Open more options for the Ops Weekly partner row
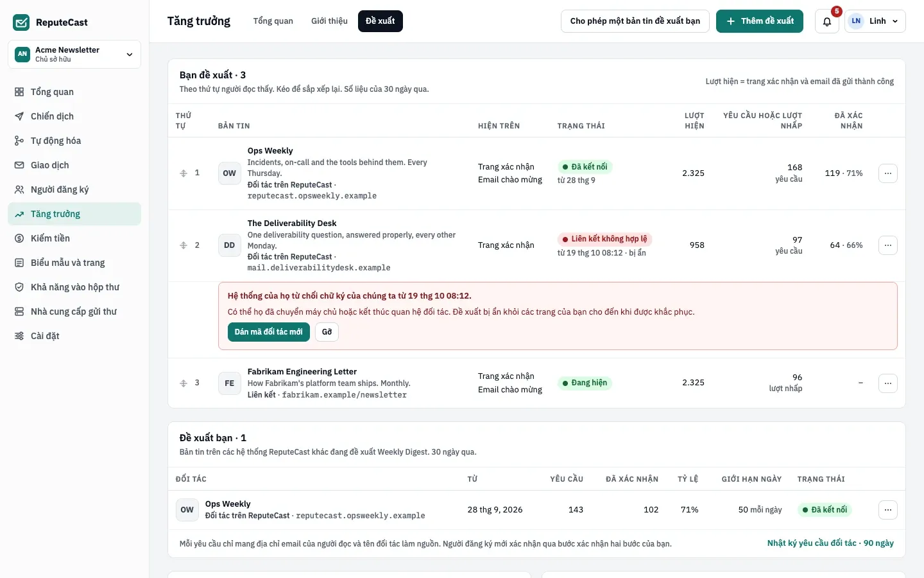Image resolution: width=924 pixels, height=578 pixels. [888, 510]
